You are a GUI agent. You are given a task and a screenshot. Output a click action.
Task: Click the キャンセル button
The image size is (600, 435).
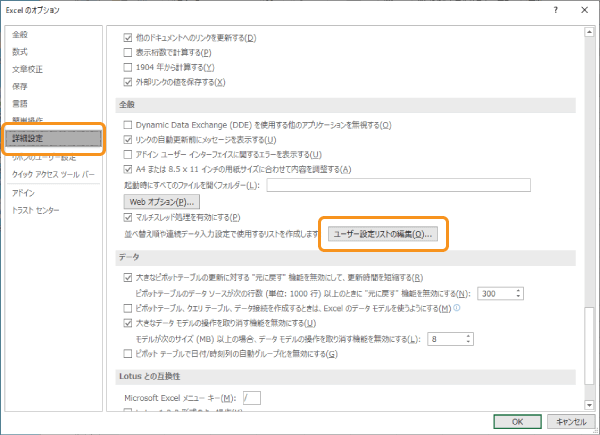point(571,422)
